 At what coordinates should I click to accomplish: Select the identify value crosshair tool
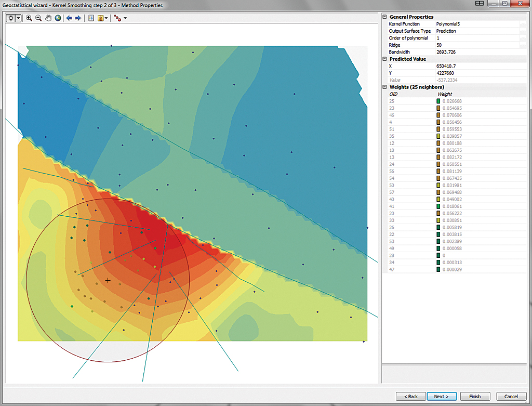pyautogui.click(x=11, y=18)
